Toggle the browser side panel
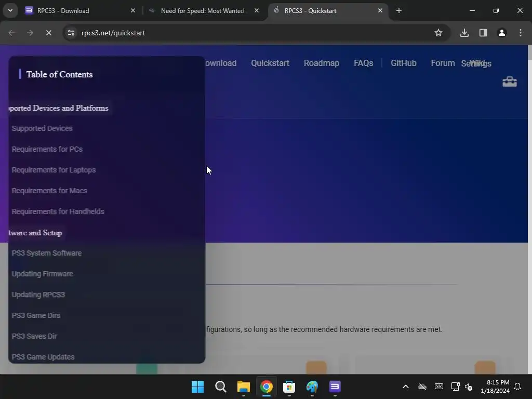Screen dimensions: 532x399 pos(483,33)
